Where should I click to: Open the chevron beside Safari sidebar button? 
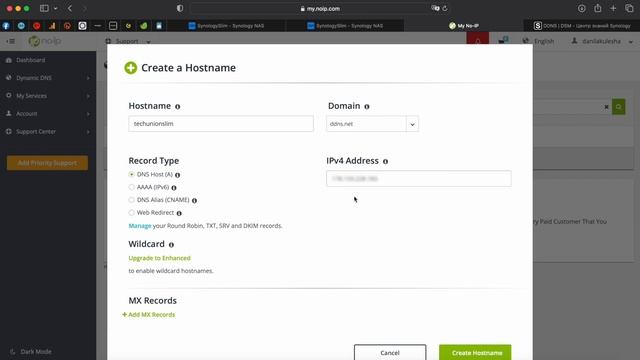(x=55, y=8)
